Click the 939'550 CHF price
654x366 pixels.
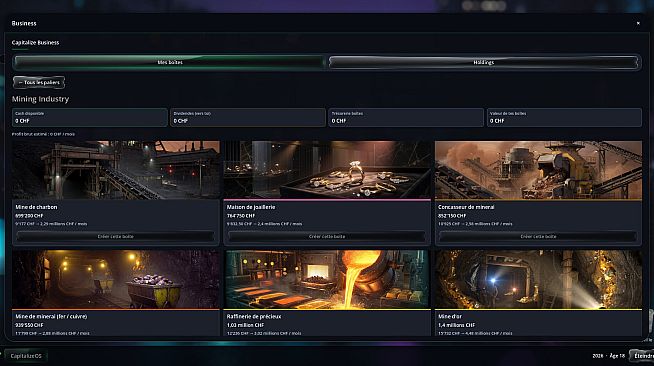point(29,325)
